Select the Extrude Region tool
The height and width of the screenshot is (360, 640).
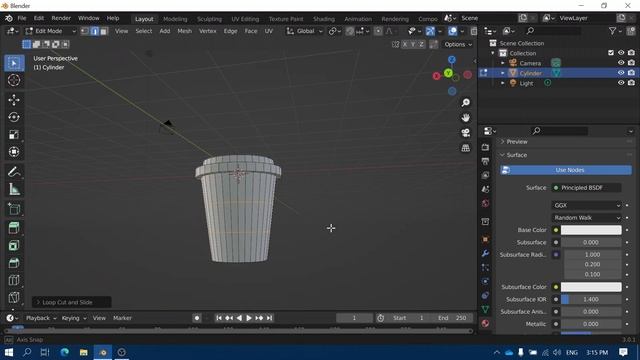tap(14, 228)
